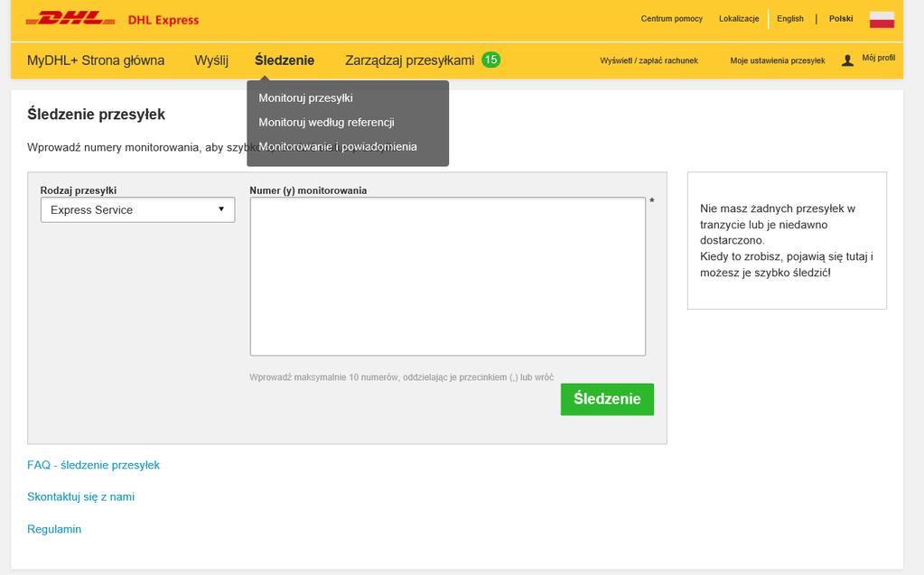The image size is (924, 575).
Task: Click the Śledzenie przesyłek heading
Action: [96, 115]
